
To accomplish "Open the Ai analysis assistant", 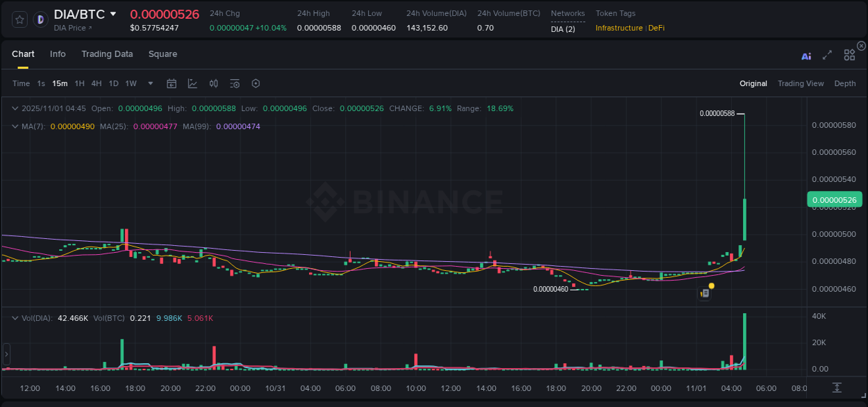I will [x=806, y=57].
